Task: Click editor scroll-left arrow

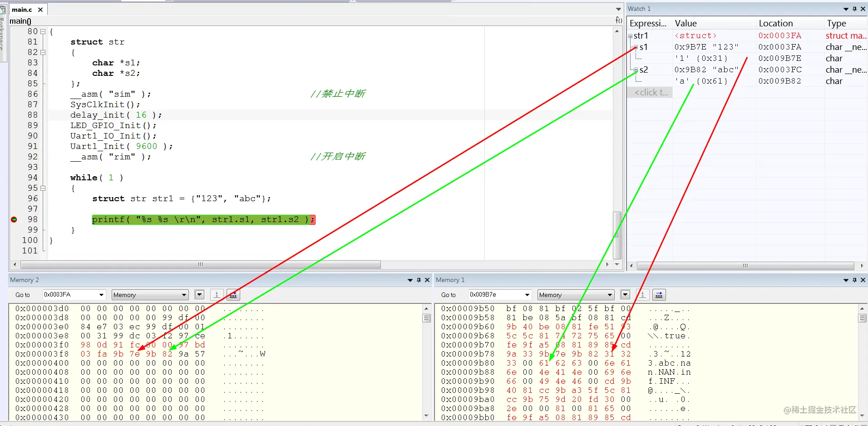Action: pos(15,264)
